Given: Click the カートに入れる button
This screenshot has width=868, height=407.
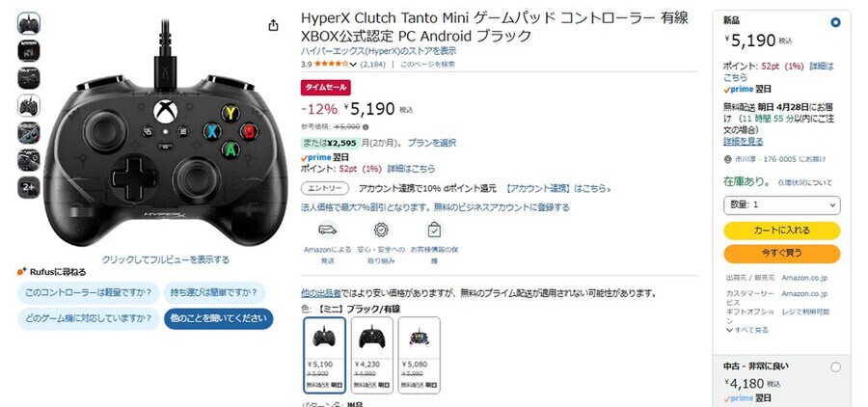Looking at the screenshot, I should point(781,231).
